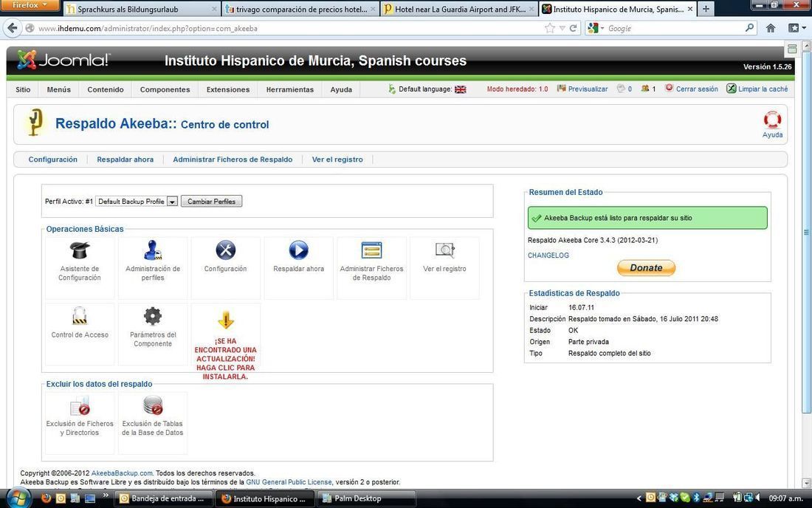Viewport: 812px width, 508px height.
Task: Open Parámetros del Componente gear icon
Action: coord(153,316)
